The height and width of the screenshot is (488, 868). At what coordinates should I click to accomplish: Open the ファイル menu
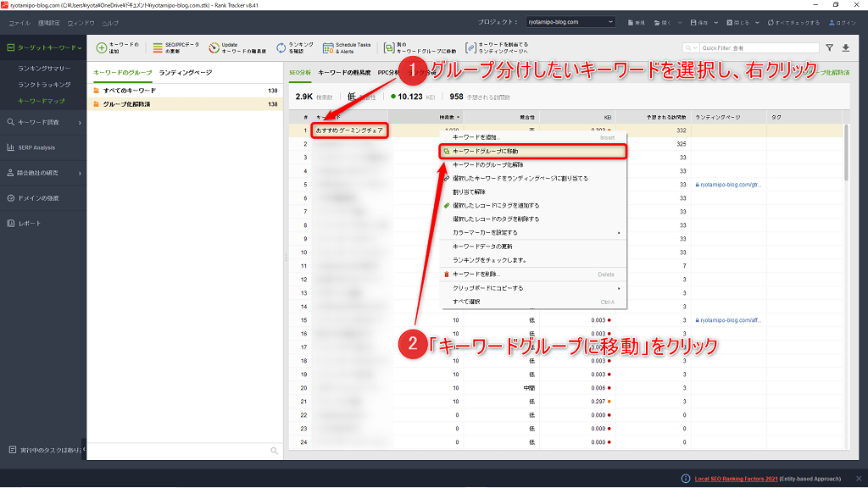tap(19, 22)
